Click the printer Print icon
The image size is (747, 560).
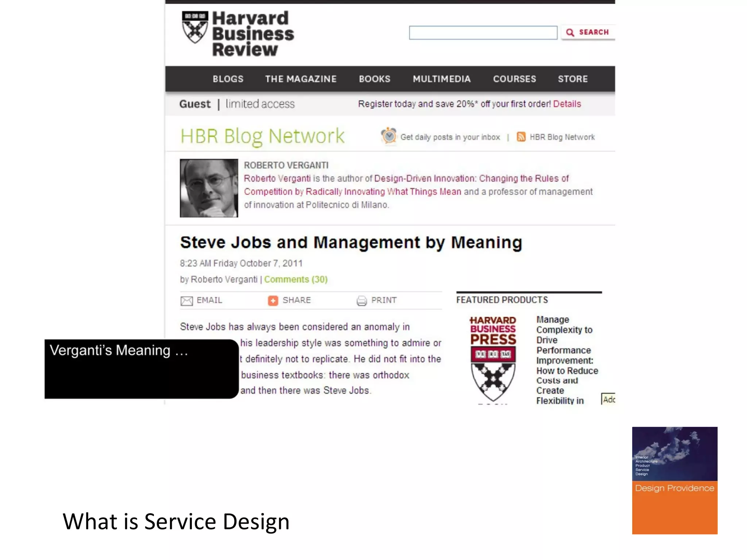361,301
